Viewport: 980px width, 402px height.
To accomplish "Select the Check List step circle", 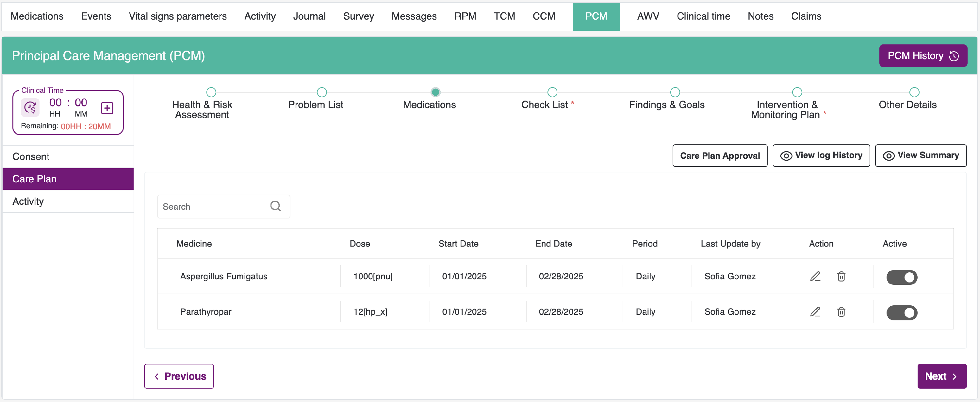I will coord(552,92).
